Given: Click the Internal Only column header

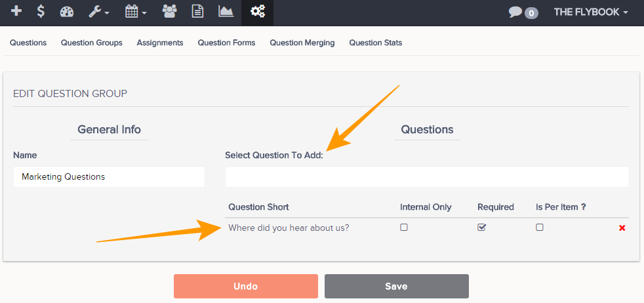Looking at the screenshot, I should 426,207.
